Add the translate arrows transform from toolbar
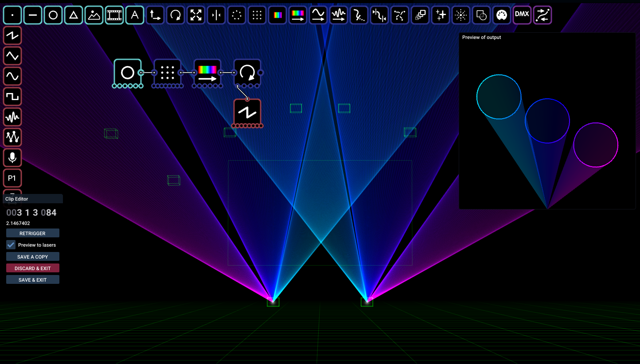640x364 pixels. tap(155, 15)
